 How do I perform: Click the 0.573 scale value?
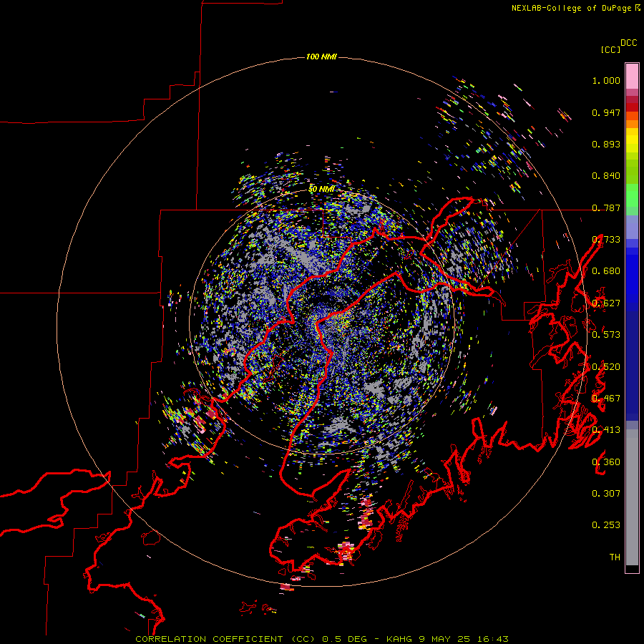tap(606, 335)
